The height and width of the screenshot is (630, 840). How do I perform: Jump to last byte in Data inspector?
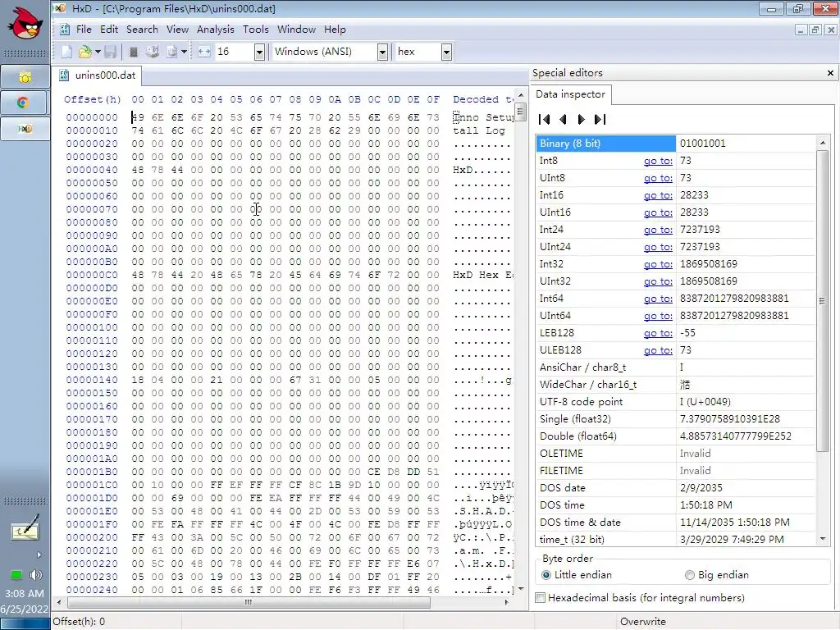tap(600, 120)
